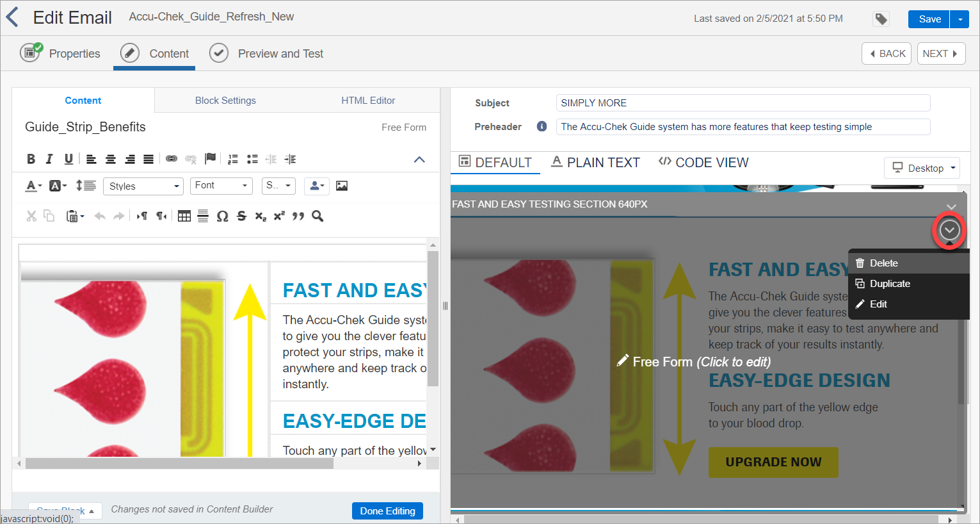Insert a table
Viewport: 980px width, 524px height.
pyautogui.click(x=184, y=216)
